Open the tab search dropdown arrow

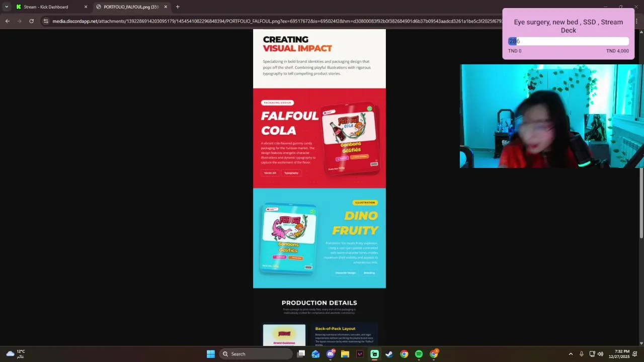coord(6,7)
